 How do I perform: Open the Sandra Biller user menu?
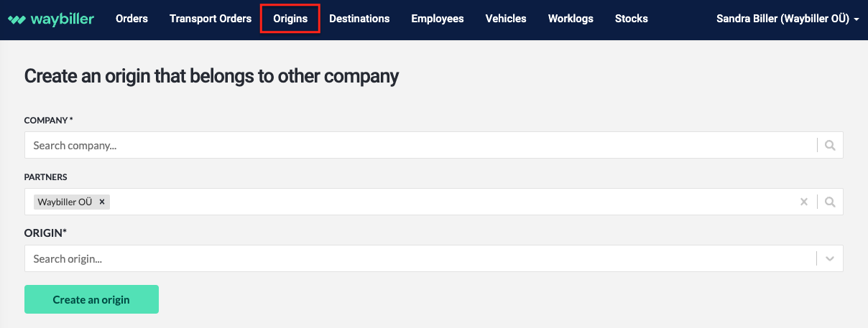(788, 19)
